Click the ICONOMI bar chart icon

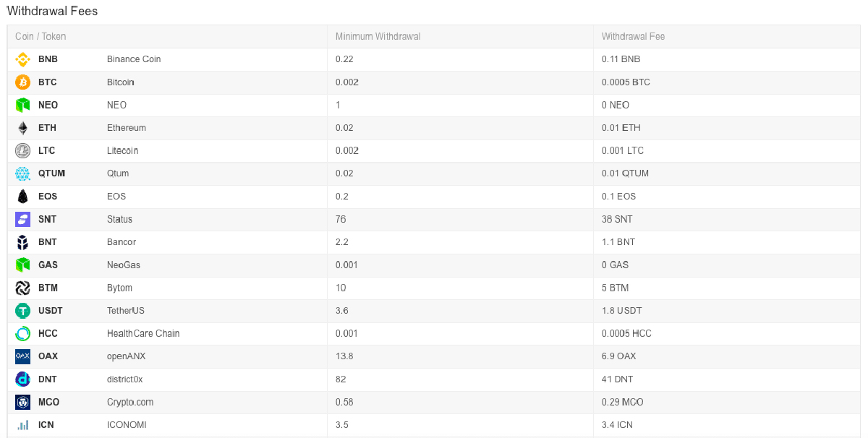click(23, 425)
